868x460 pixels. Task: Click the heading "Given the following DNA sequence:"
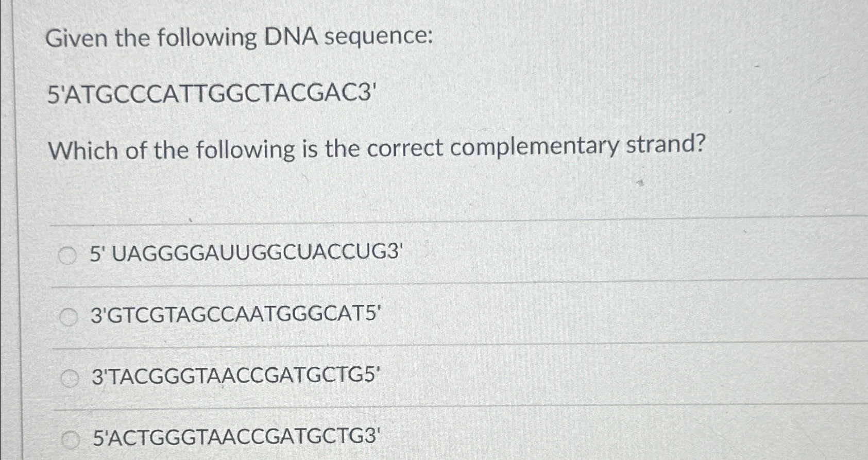click(x=239, y=39)
